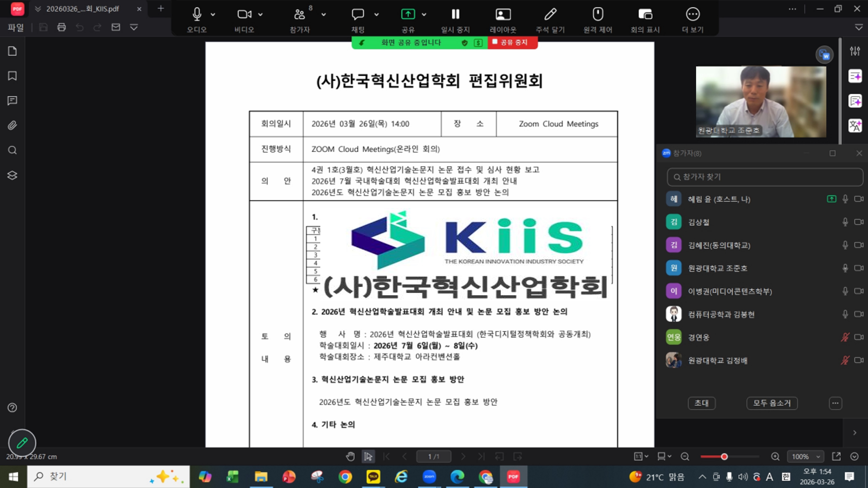Open the layers panel icon
Viewport: 868px width, 488px height.
click(12, 175)
